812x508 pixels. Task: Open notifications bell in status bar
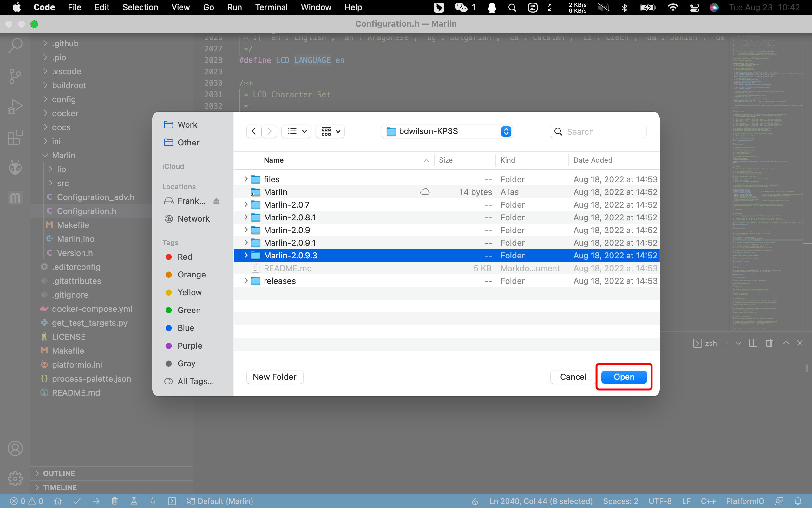pos(798,501)
